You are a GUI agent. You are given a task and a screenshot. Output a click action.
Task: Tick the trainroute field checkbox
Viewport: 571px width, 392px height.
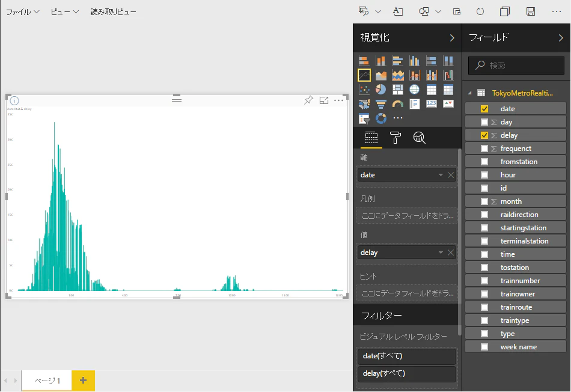click(x=484, y=307)
